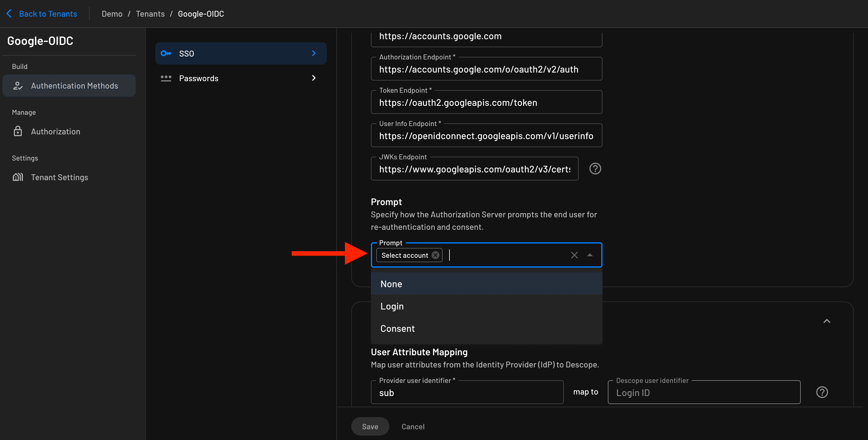Select the SSO key icon
This screenshot has height=440, width=868.
(166, 53)
